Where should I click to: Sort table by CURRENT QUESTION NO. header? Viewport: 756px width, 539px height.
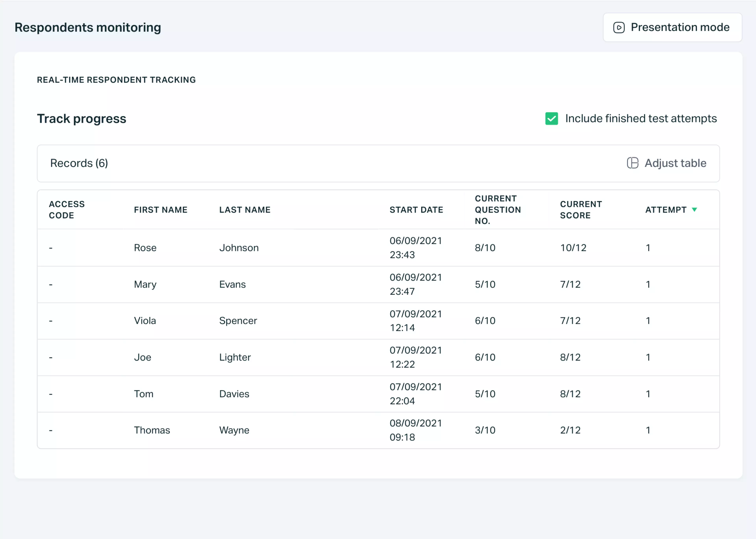coord(497,209)
